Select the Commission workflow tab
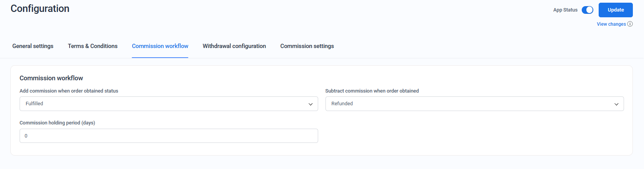Screen dimensions: 644x169 [x=160, y=46]
